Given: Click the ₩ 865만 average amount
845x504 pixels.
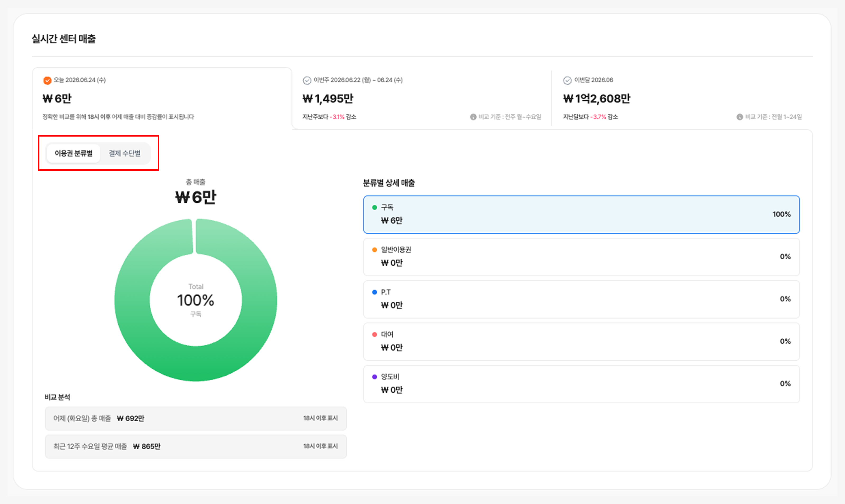Looking at the screenshot, I should point(147,446).
